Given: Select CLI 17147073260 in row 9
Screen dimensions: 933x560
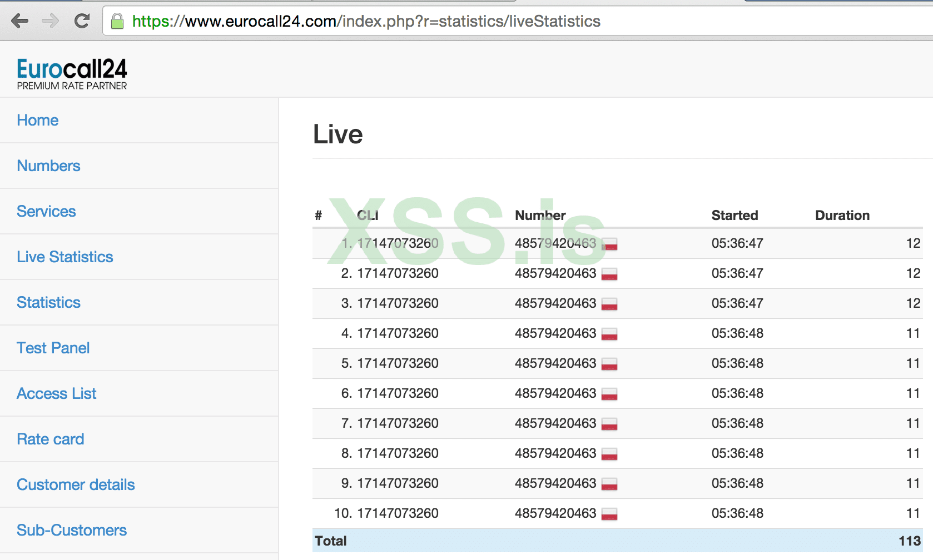Looking at the screenshot, I should pos(398,483).
